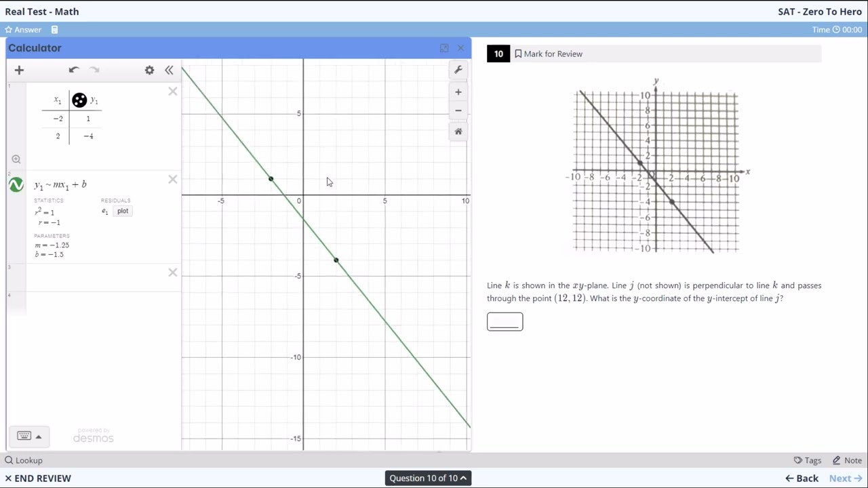Redo the calculator action

point(94,70)
